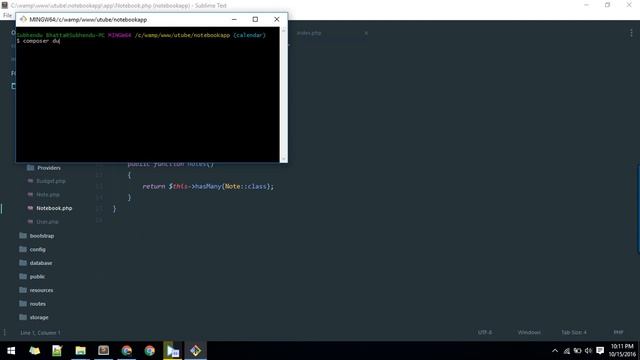Minimize the Sublime Text window
Image resolution: width=640 pixels, height=360 pixels.
(586, 5)
